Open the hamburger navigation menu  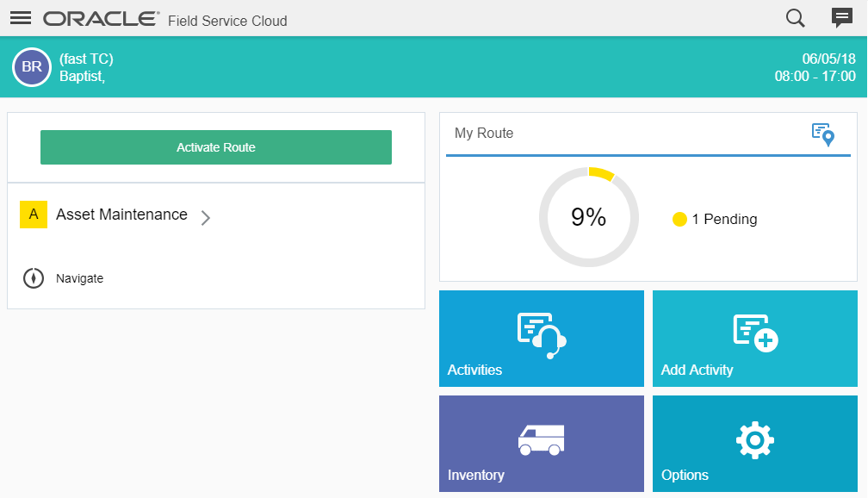tap(21, 18)
